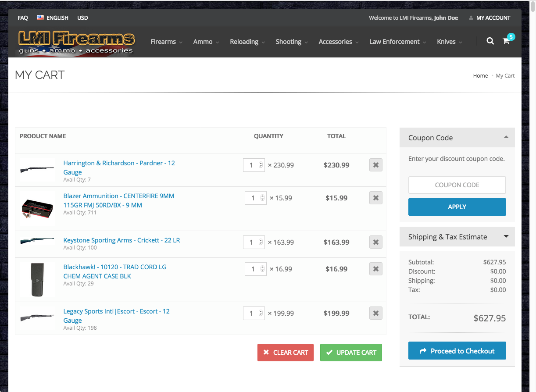Collapse the Coupon Code panel

506,137
